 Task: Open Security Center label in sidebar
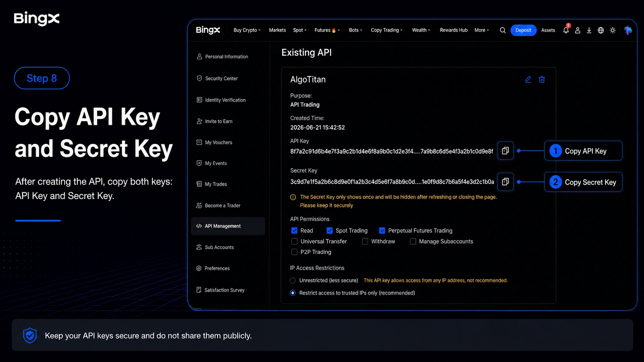(x=221, y=78)
